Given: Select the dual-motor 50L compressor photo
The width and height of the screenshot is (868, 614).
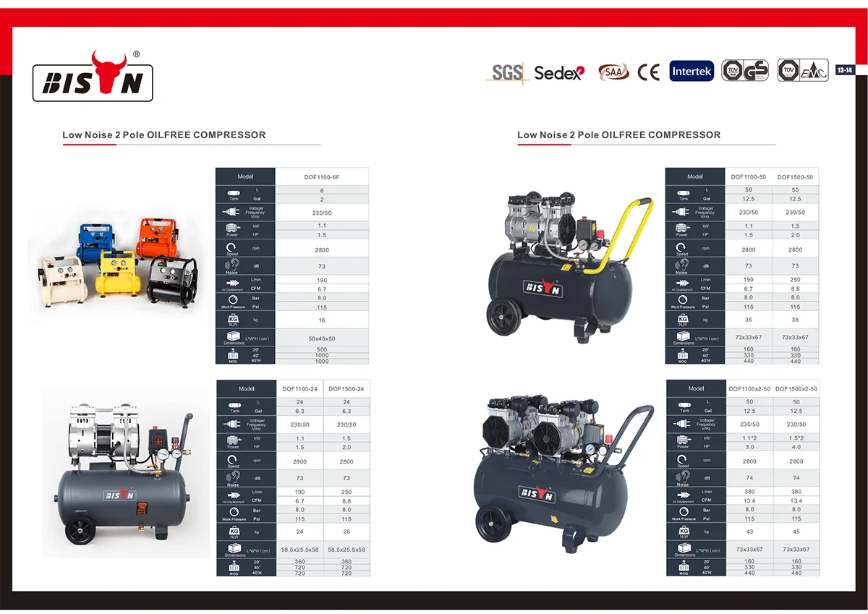Looking at the screenshot, I should tap(563, 474).
